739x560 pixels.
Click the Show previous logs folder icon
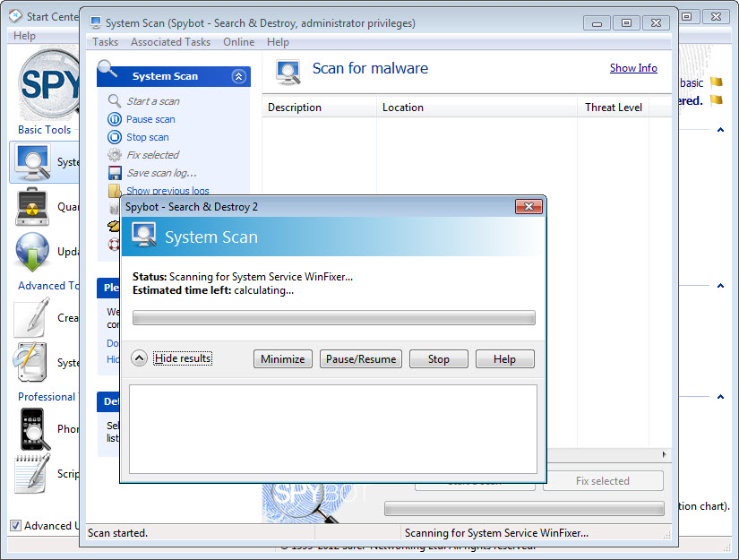coord(115,191)
